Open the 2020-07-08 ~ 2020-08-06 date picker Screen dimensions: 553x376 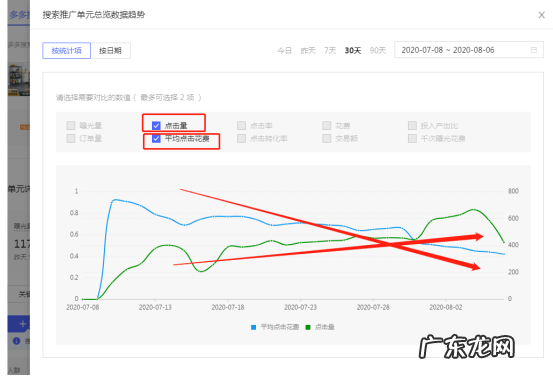click(x=469, y=50)
